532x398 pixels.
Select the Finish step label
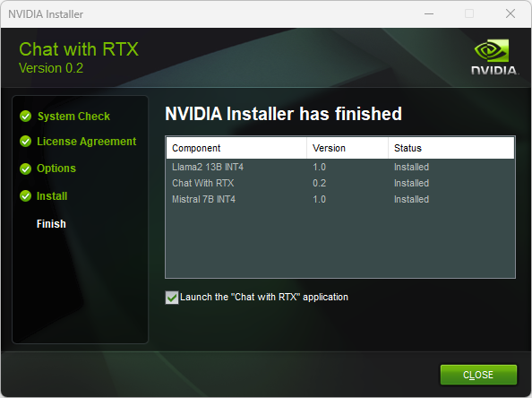coord(51,224)
